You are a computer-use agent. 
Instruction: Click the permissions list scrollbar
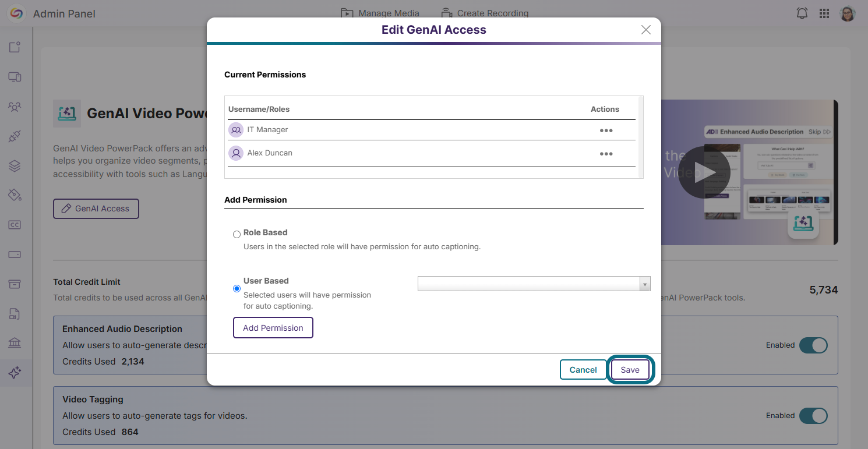(x=641, y=137)
